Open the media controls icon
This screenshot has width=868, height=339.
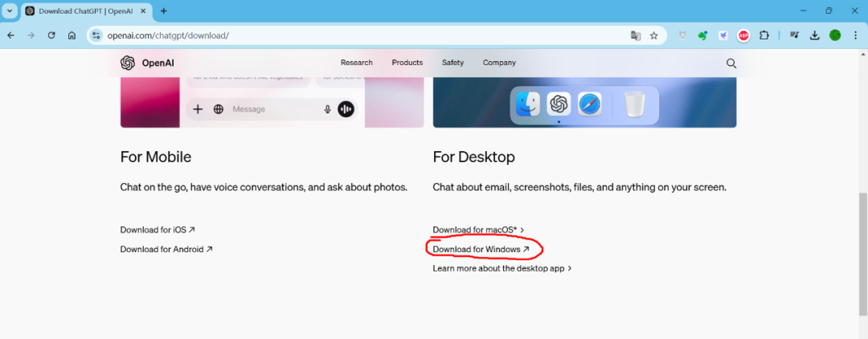click(794, 35)
